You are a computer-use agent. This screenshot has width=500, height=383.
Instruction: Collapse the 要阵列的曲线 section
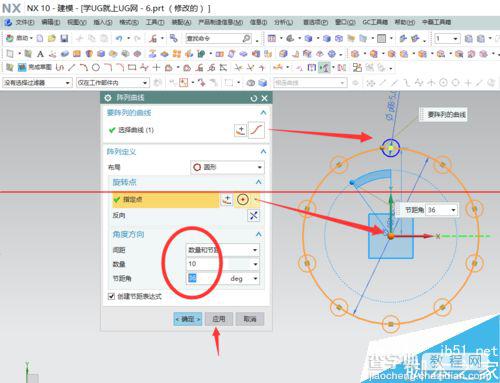click(263, 113)
